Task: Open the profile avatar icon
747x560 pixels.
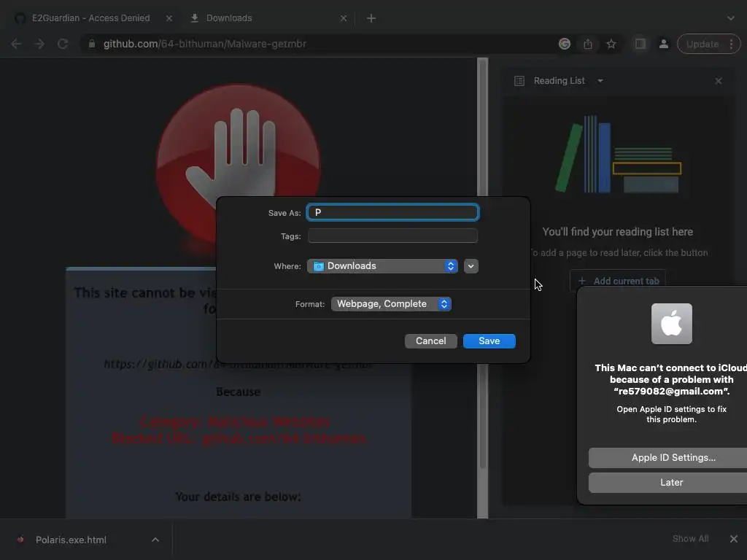Action: 663,44
